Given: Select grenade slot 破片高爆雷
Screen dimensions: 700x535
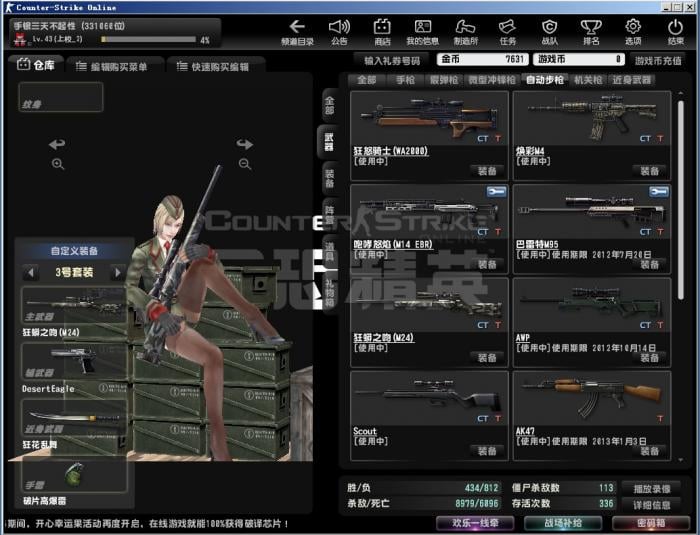Looking at the screenshot, I should click(x=74, y=474).
